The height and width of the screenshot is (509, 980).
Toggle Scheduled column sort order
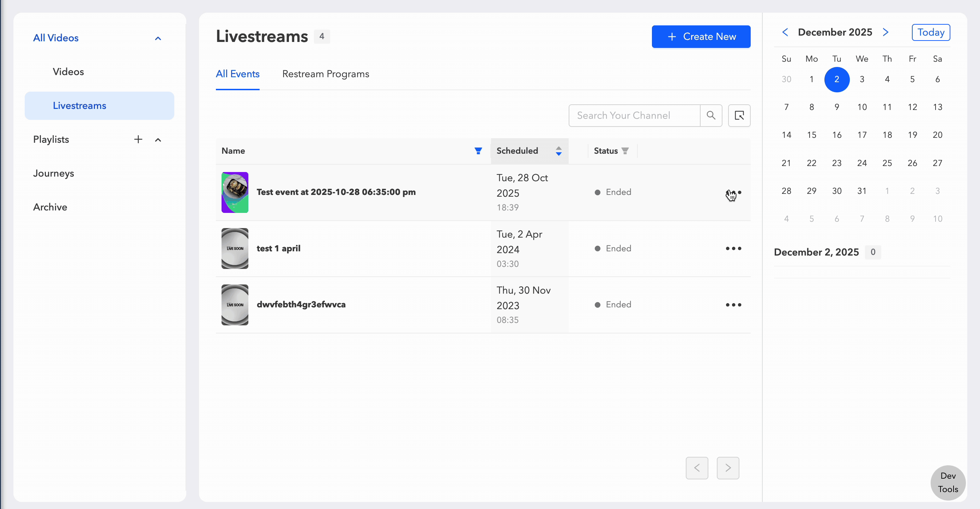[558, 151]
